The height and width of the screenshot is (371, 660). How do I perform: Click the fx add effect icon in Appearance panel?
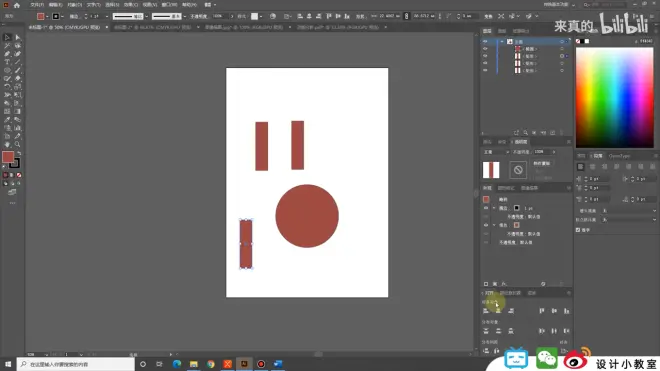click(504, 284)
